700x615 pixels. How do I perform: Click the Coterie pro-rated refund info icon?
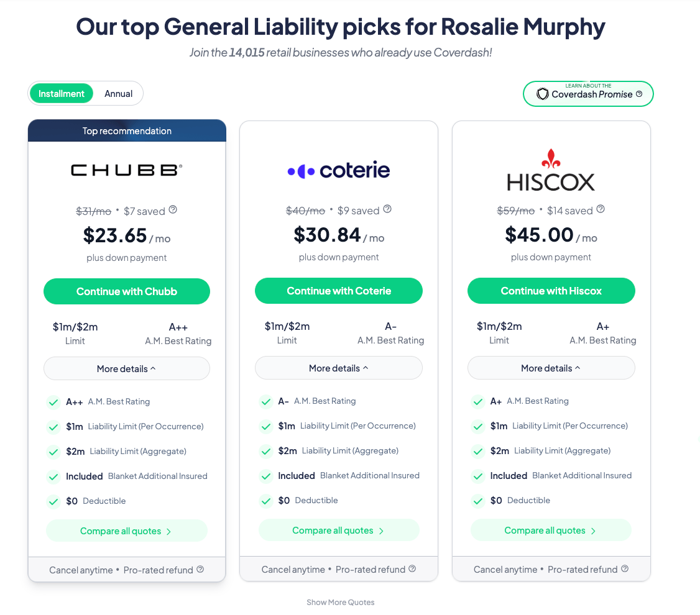(x=412, y=568)
